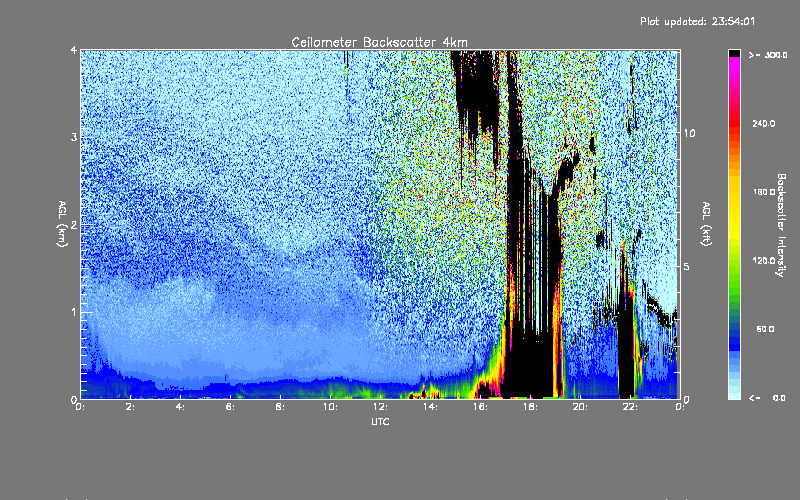Screen dimensions: 800x500
Task: Click the '2:' tick on the UTC axis
Action: 130,407
